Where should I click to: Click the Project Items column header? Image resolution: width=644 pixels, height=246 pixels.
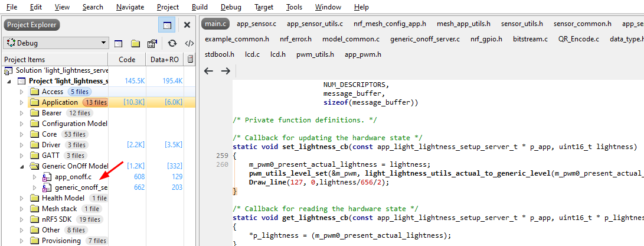tap(55, 59)
